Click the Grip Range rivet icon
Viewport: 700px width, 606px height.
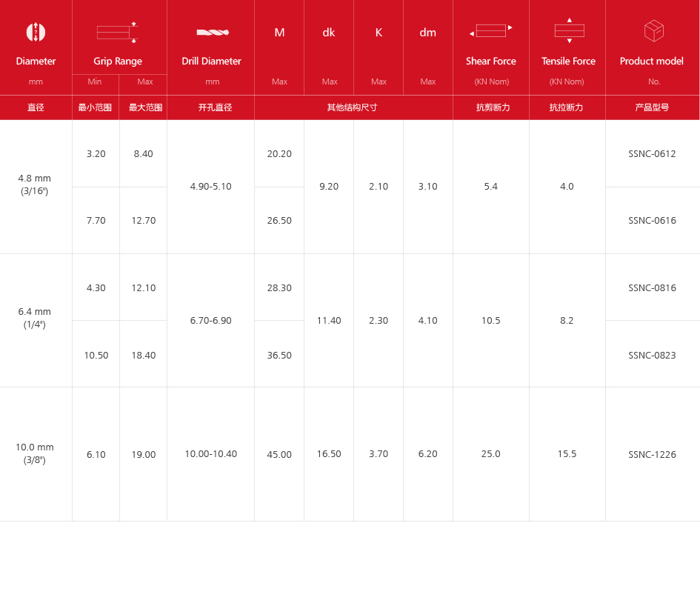click(117, 32)
